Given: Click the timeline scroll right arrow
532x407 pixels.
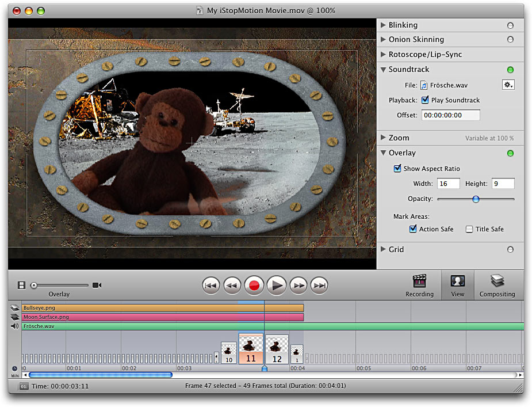Looking at the screenshot, I should click(520, 375).
